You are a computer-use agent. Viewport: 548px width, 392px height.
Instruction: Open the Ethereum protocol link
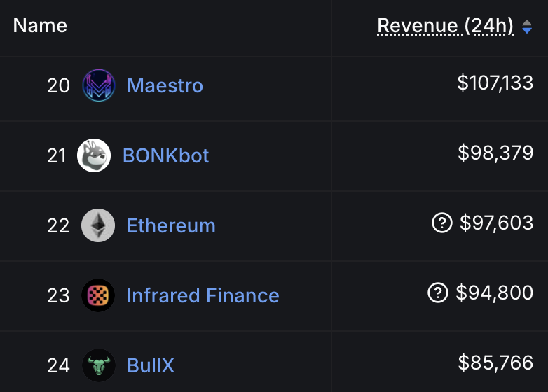coord(171,225)
